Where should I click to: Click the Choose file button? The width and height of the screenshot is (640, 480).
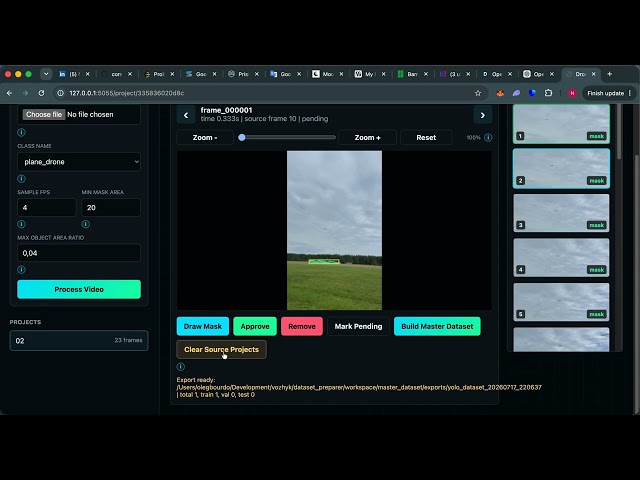tap(44, 115)
